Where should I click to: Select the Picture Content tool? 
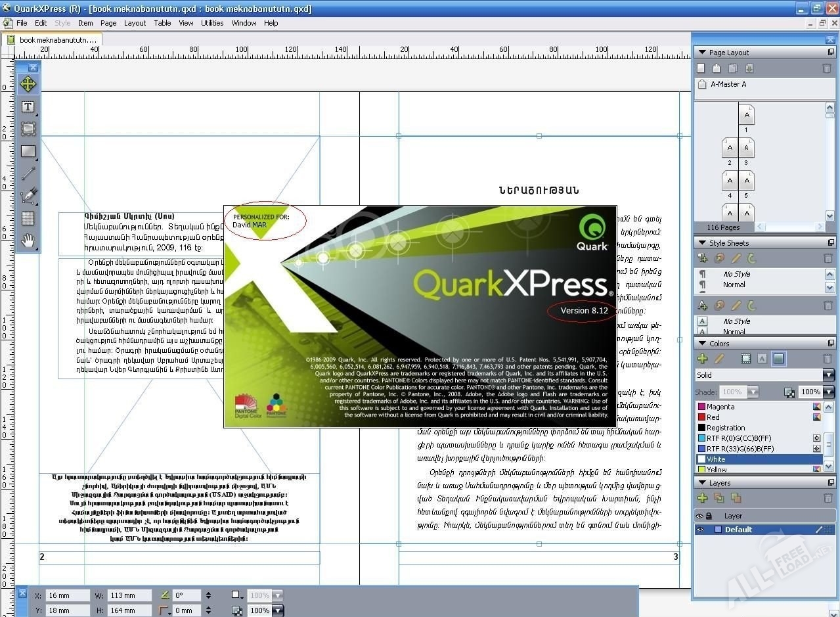click(x=28, y=129)
